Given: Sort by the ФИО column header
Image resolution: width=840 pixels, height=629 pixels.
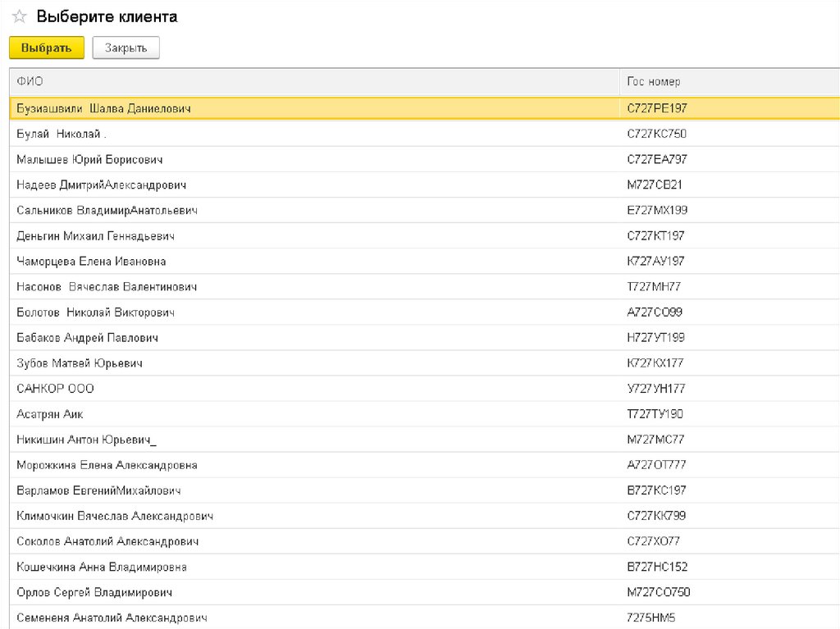Looking at the screenshot, I should pos(30,81).
